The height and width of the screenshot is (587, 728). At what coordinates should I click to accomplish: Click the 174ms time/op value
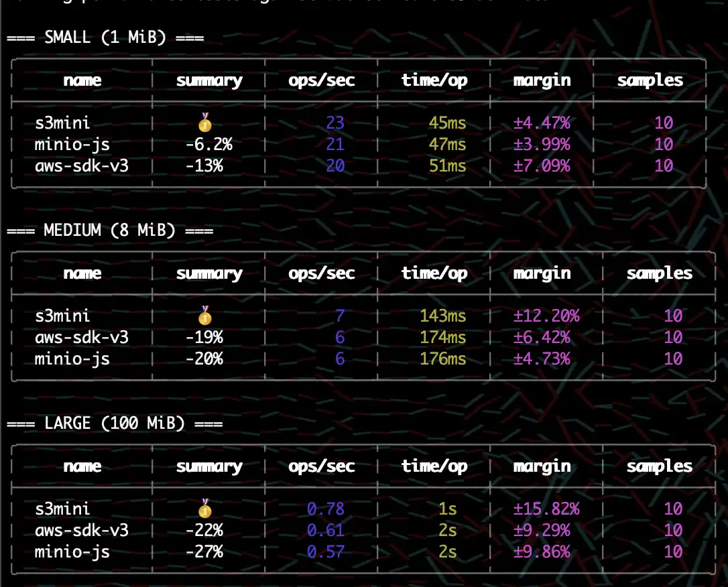(442, 337)
